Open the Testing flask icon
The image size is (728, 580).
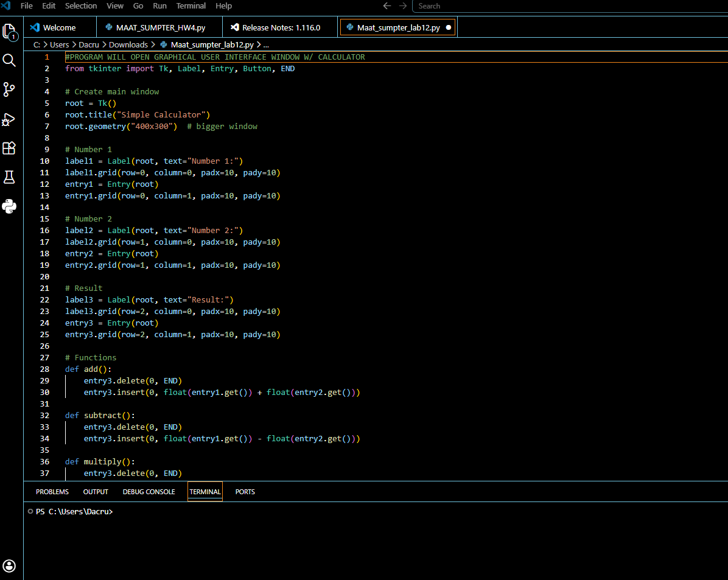tap(9, 177)
